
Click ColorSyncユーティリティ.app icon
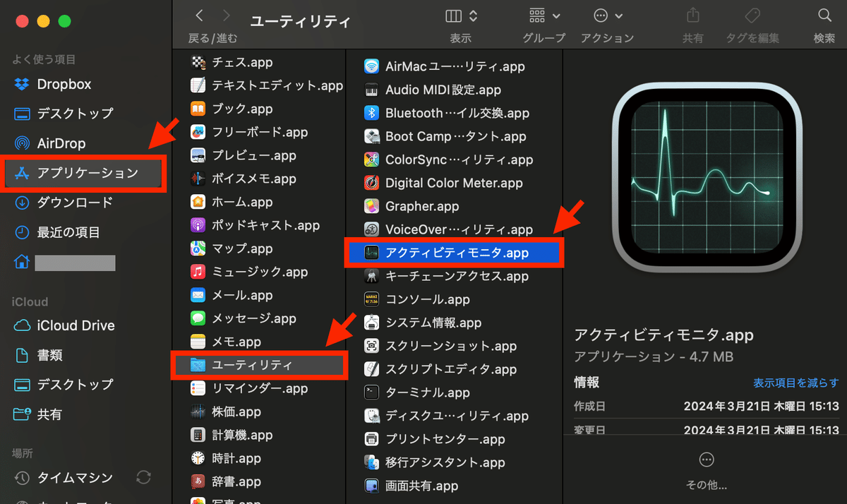point(371,160)
